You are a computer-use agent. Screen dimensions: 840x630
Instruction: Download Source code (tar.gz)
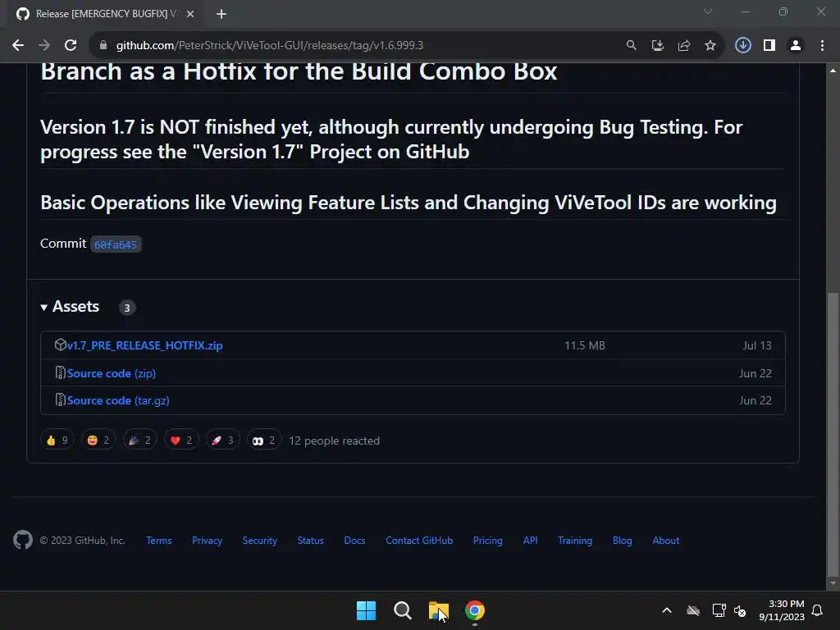point(118,400)
